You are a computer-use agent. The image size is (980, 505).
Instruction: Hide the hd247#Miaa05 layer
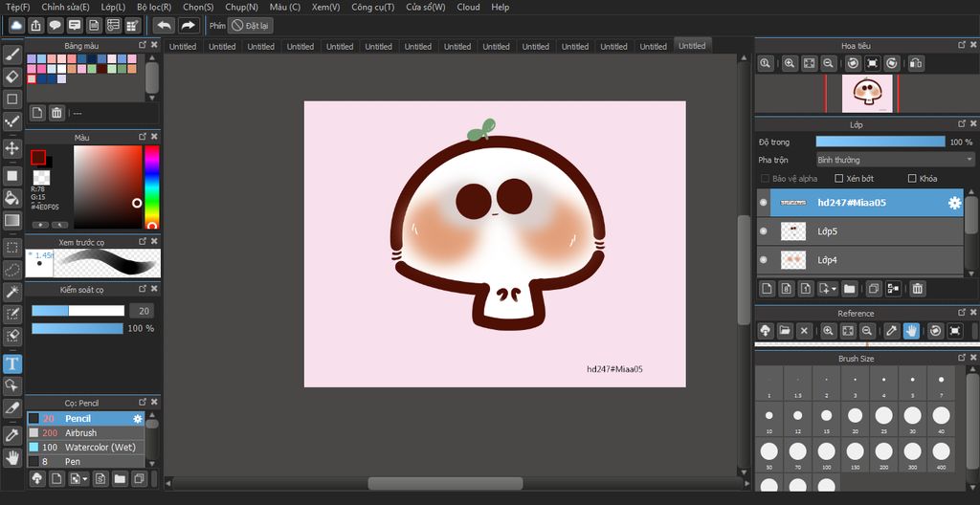(x=763, y=203)
